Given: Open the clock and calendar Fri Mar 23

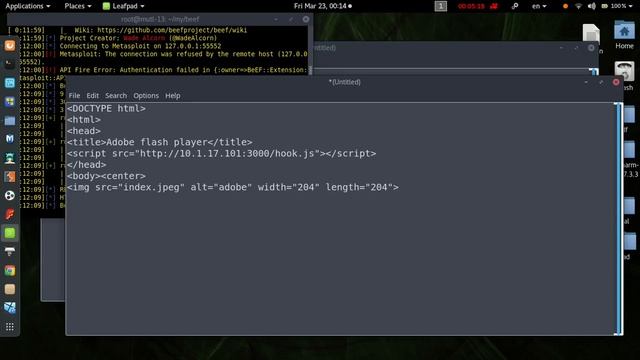Looking at the screenshot, I should tap(322, 6).
